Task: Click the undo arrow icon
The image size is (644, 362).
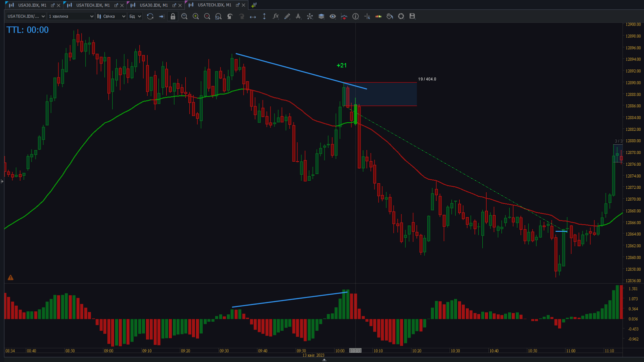Action: [230, 16]
